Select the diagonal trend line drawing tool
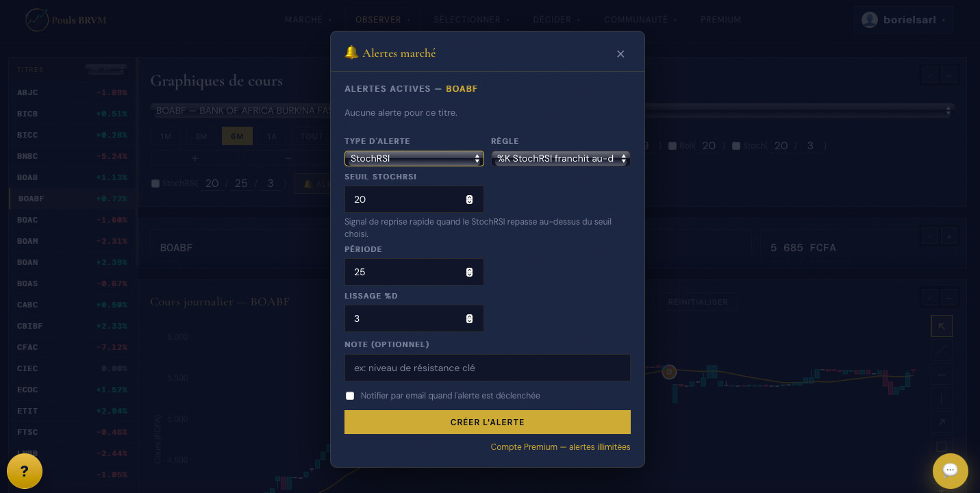 pos(942,350)
